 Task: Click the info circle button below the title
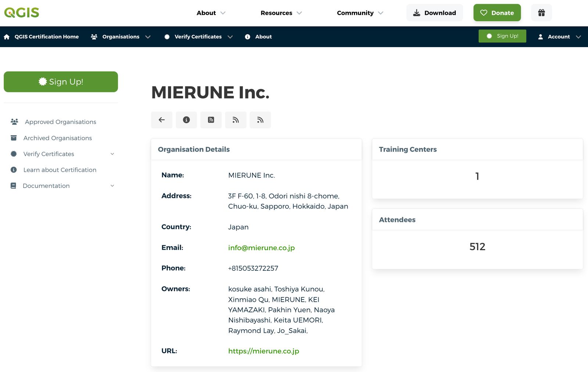186,120
